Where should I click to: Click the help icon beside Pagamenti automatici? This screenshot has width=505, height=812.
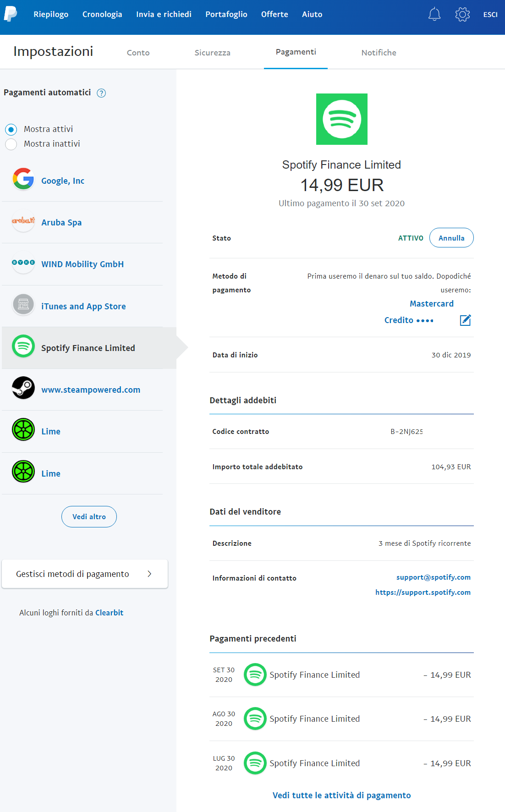101,93
